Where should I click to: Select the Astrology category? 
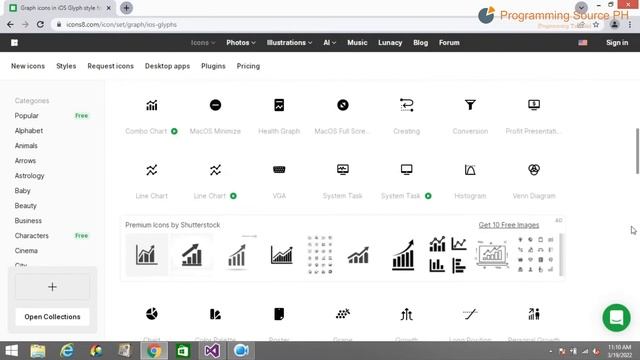(x=29, y=176)
